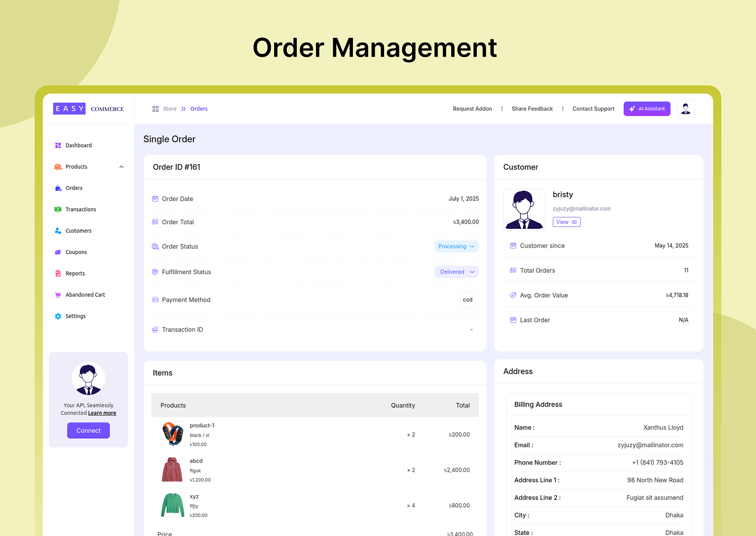Screen dimensions: 756x536
Task: View customer bristy's profile
Action: (x=567, y=222)
